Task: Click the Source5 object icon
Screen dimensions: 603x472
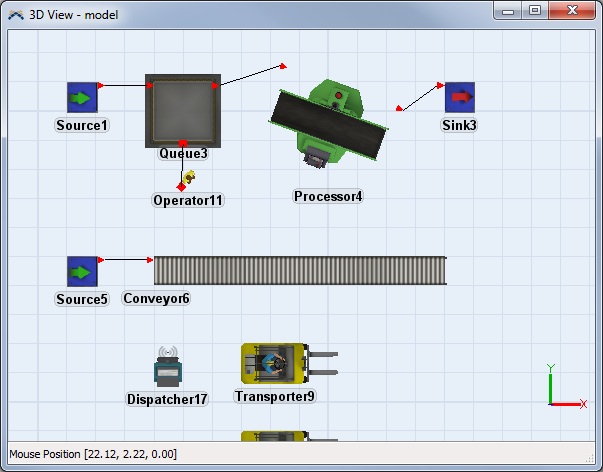Action: coord(82,271)
